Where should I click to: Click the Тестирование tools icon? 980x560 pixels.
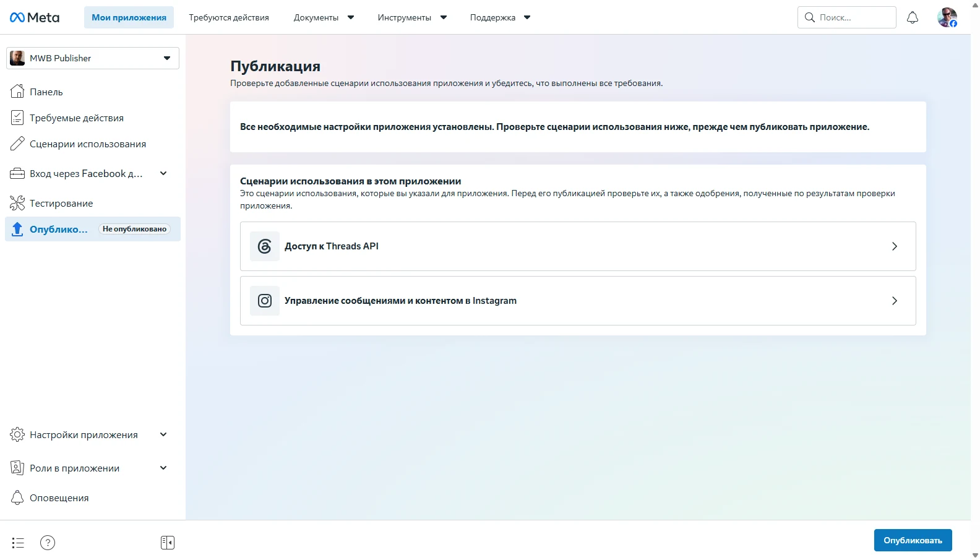[17, 203]
